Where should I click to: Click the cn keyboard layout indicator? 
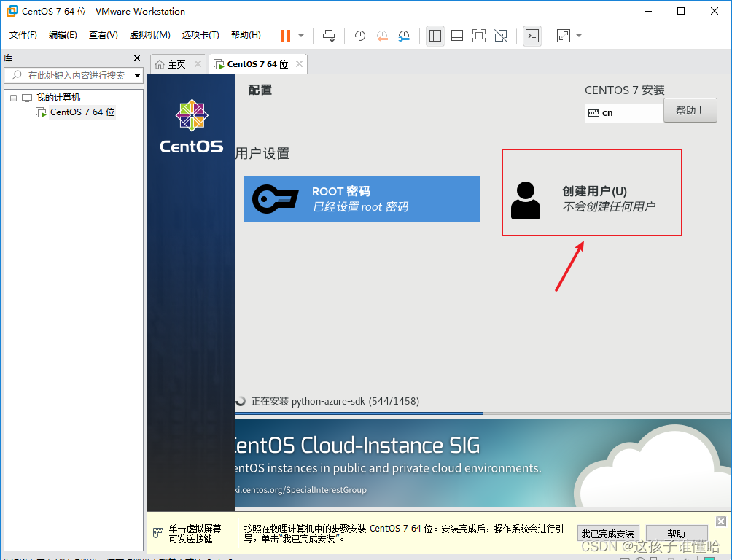tap(623, 112)
